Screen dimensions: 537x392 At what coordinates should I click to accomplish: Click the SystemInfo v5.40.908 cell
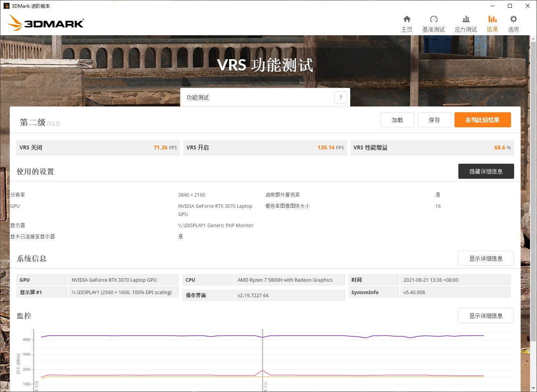coord(455,292)
